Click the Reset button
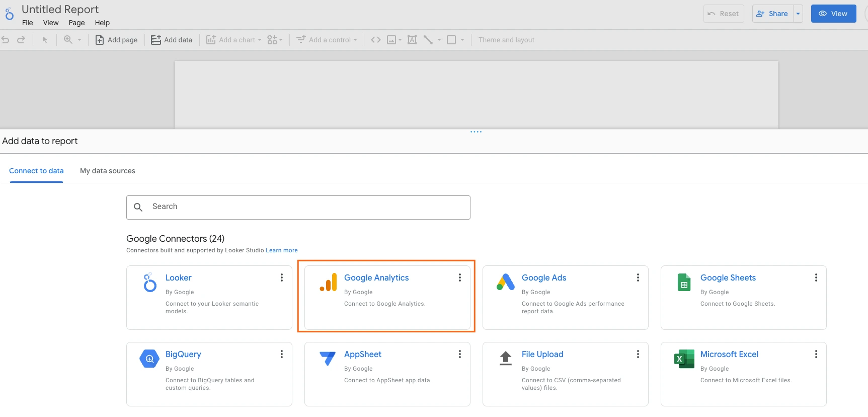Screen dimensions: 868x417 click(x=724, y=14)
